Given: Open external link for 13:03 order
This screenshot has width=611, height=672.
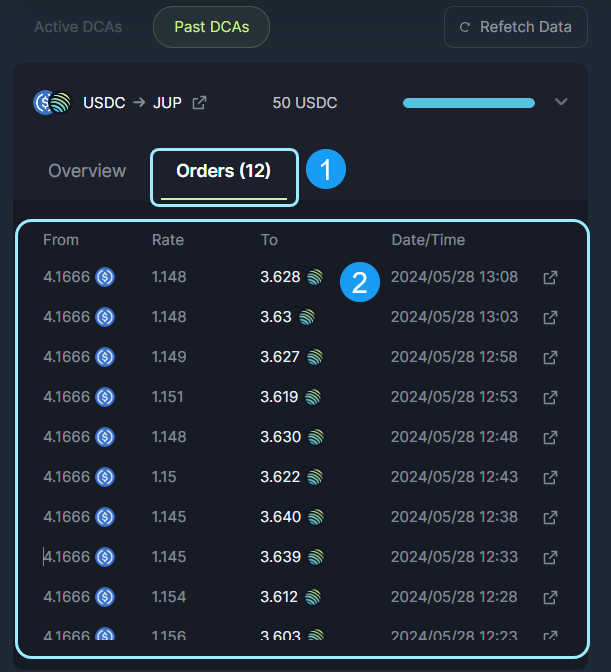Looking at the screenshot, I should [549, 317].
